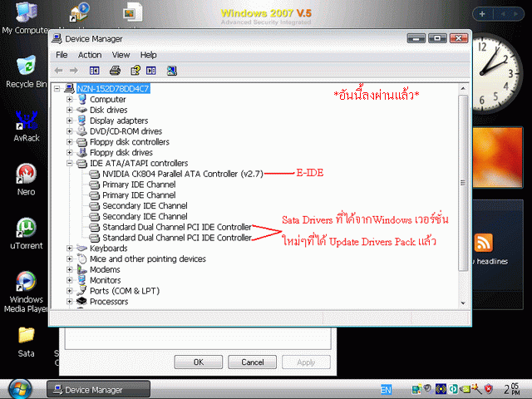
Task: Click the Forward arrow toolbar icon
Action: (74, 71)
